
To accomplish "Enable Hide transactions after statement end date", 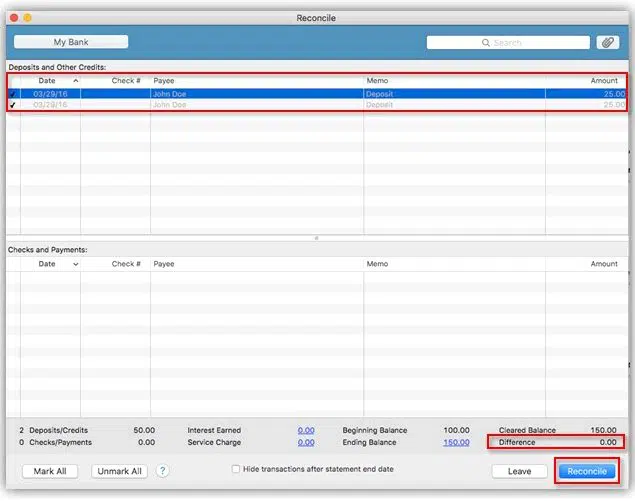I will (235, 469).
